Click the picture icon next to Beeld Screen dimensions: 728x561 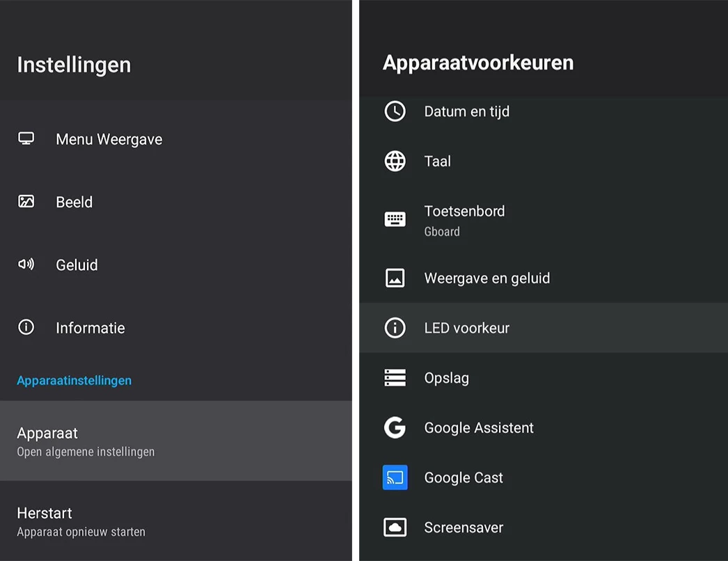point(26,202)
